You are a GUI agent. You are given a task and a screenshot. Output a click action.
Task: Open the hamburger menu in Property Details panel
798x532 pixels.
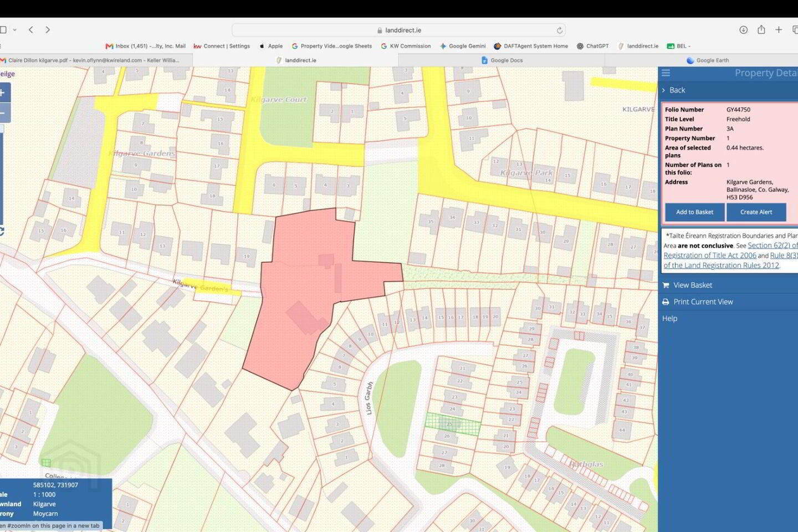click(x=666, y=73)
